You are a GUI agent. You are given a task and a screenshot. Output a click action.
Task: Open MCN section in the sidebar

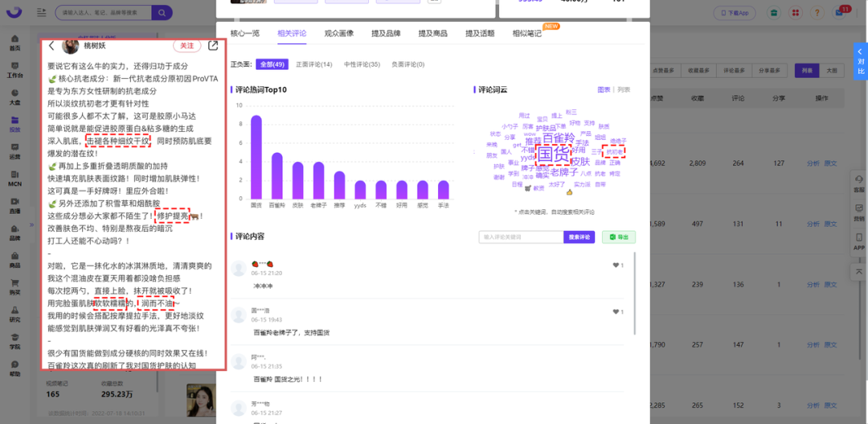pos(15,179)
